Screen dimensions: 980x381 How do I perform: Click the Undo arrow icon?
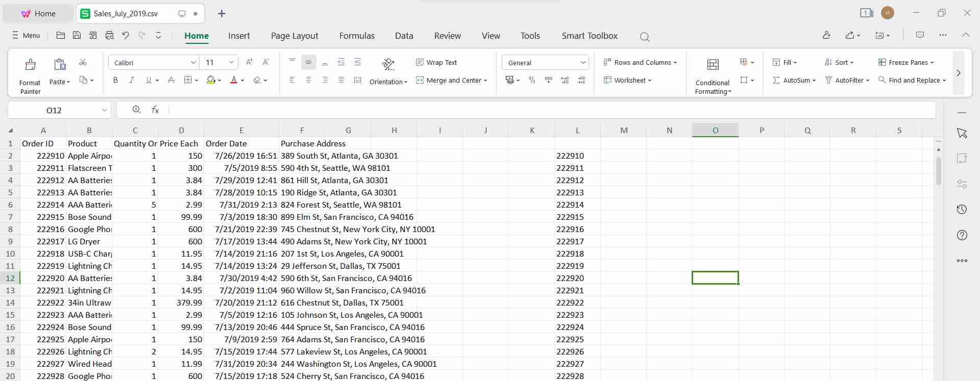[126, 35]
